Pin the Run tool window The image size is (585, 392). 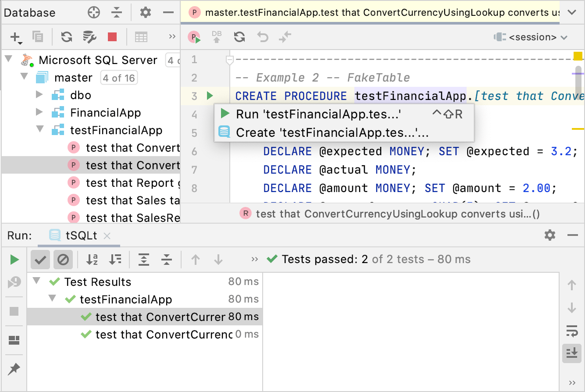pos(14,370)
